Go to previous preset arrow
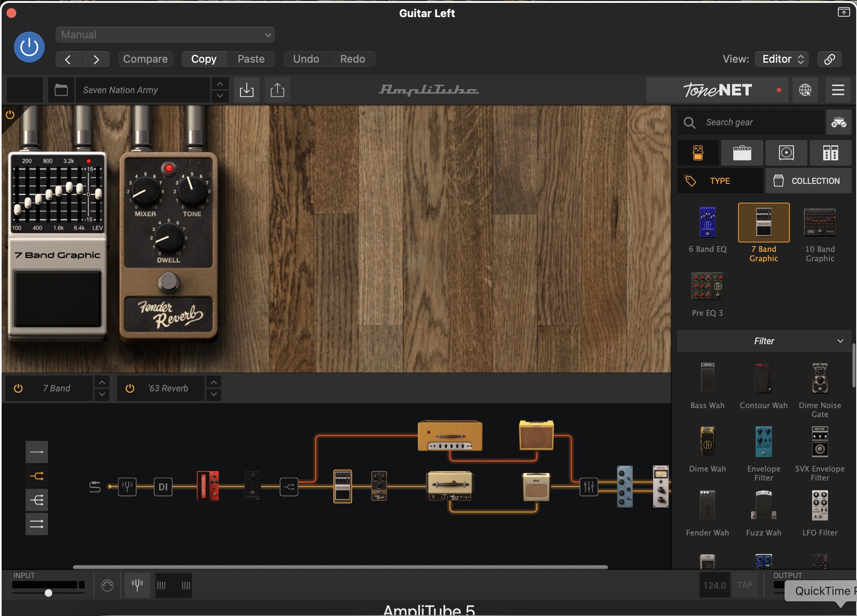This screenshot has width=857, height=616. tap(68, 59)
